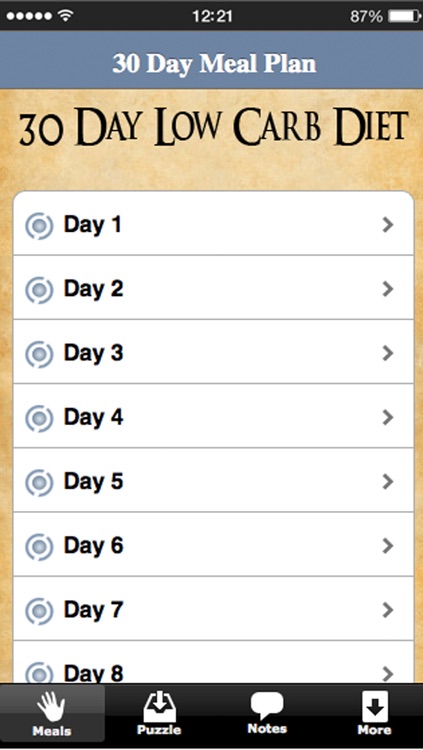Image resolution: width=423 pixels, height=750 pixels.
Task: Open the Meals tab hand icon
Action: click(52, 706)
